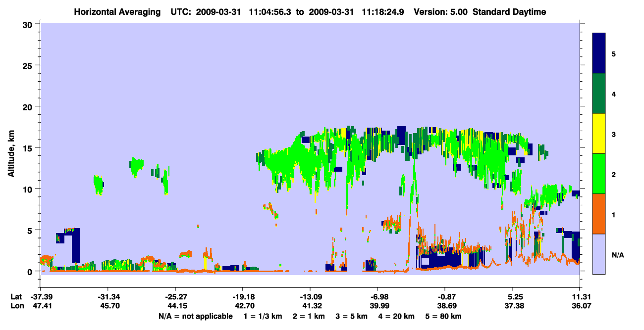Click the altitude tick label 20
Viewport: 644px width, 330px height.
click(29, 107)
